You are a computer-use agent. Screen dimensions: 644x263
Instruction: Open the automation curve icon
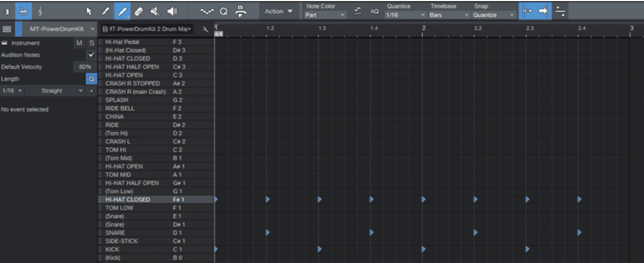pos(207,11)
